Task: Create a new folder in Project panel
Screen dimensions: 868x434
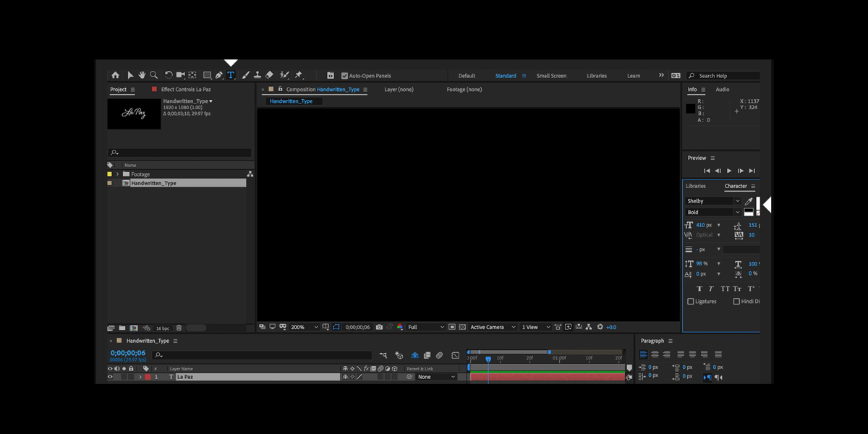Action: [x=122, y=328]
